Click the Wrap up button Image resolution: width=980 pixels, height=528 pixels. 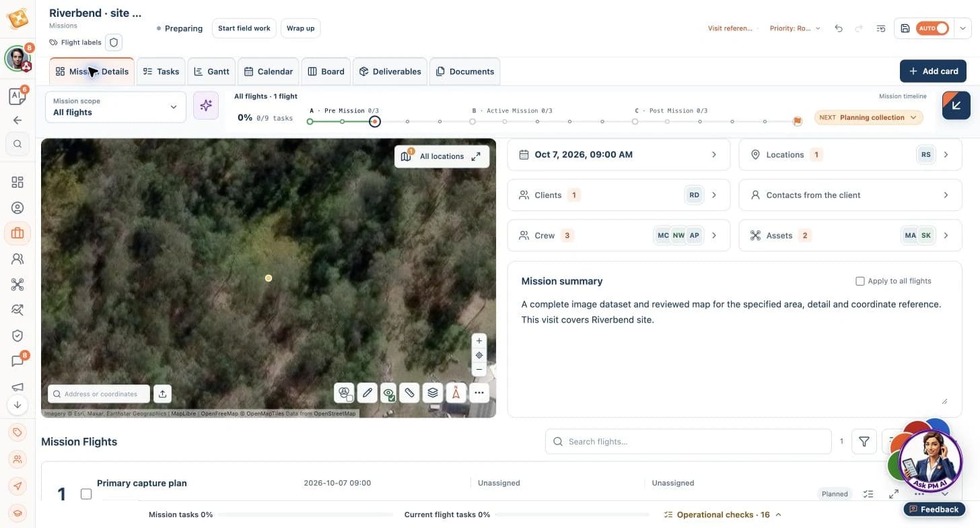pos(300,28)
